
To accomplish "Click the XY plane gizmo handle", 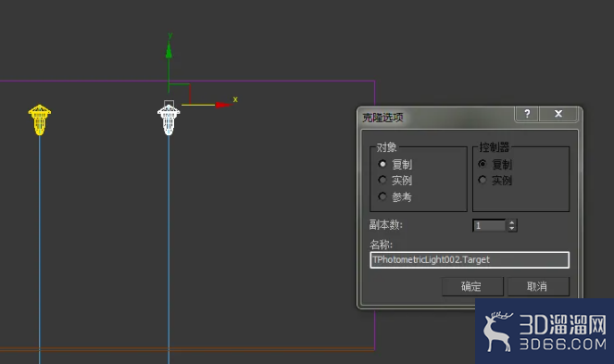I will coord(180,94).
